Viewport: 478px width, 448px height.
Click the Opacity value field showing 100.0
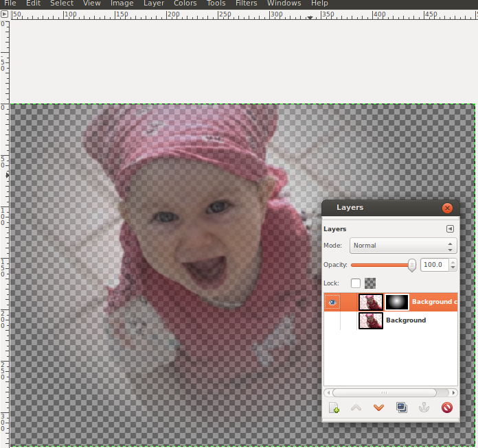pyautogui.click(x=434, y=265)
